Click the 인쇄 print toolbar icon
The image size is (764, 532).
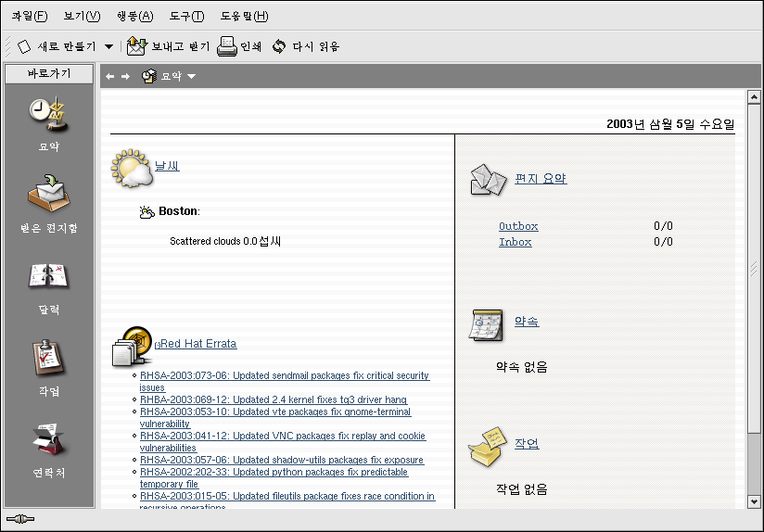click(226, 45)
